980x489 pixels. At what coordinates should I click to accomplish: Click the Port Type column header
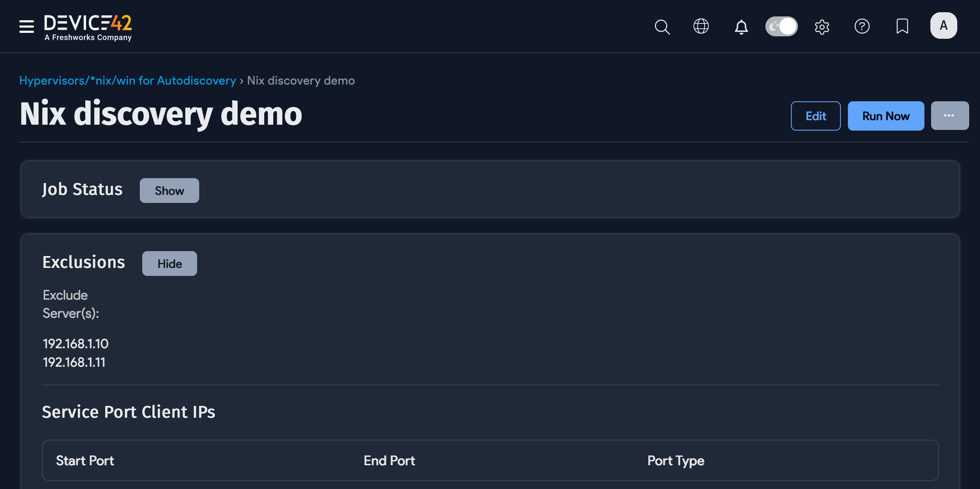click(x=675, y=460)
